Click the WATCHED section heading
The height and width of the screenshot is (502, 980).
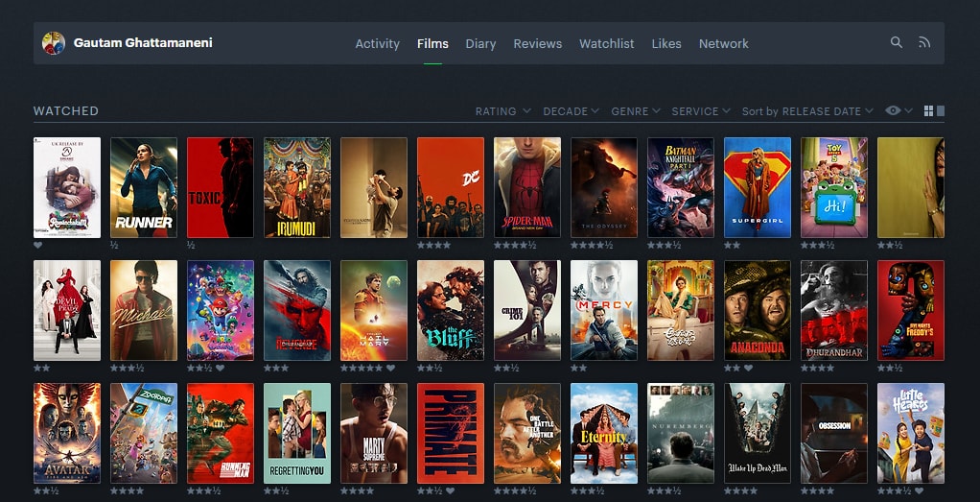point(65,110)
